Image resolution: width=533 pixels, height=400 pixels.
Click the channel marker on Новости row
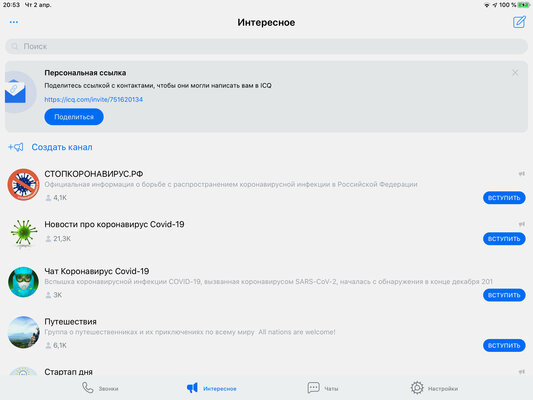pos(521,224)
